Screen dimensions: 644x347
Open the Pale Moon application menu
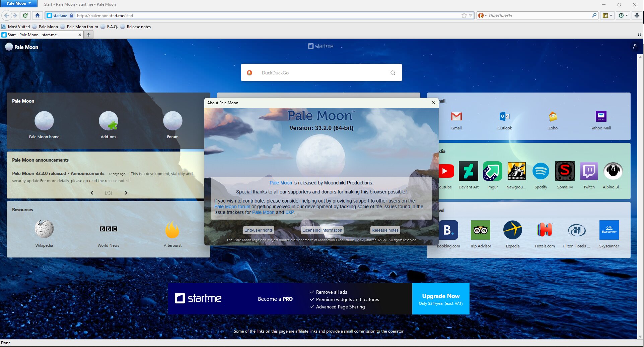coord(19,3)
